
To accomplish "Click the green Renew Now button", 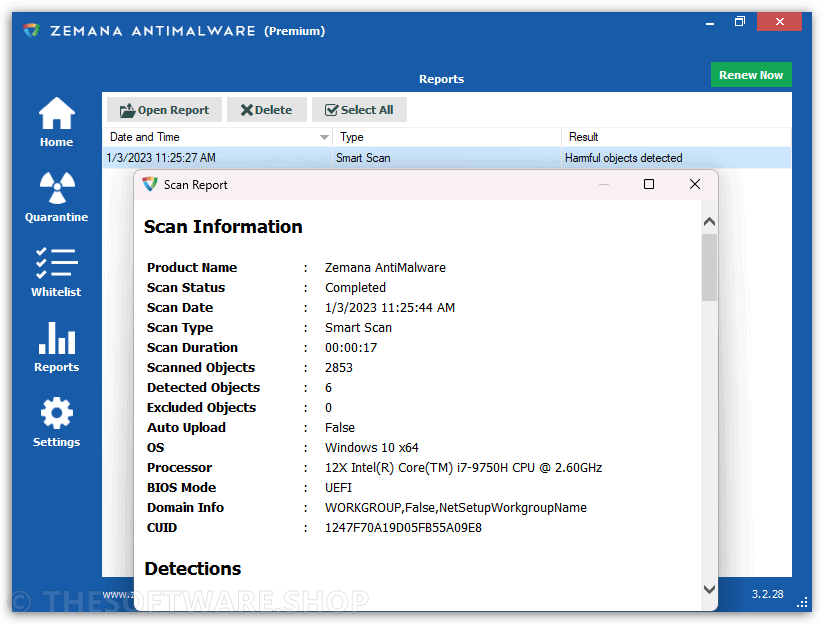I will pyautogui.click(x=751, y=75).
